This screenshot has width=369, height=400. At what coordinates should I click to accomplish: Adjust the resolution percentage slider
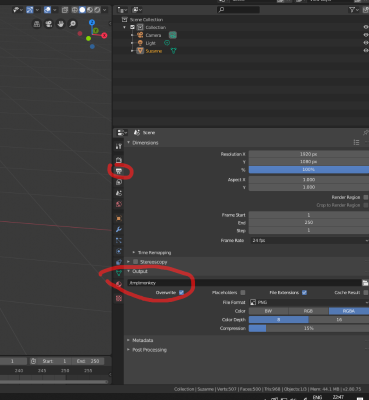[x=309, y=170]
